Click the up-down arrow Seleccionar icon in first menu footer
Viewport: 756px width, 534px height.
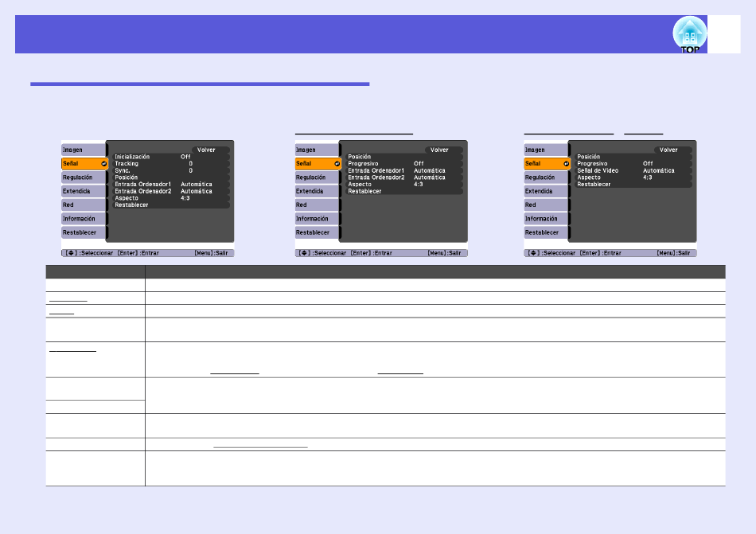(70, 253)
